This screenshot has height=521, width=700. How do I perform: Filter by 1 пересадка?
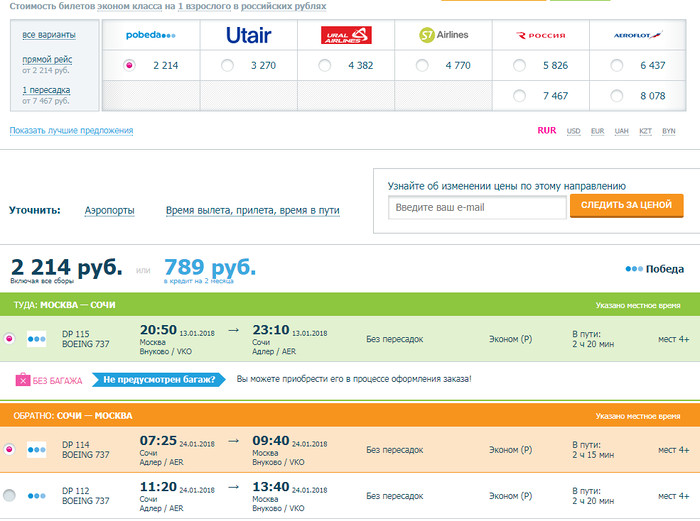tap(46, 90)
